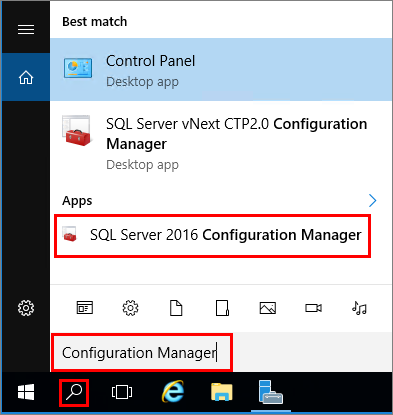Filter search results by Videos
The image size is (393, 415).
[314, 308]
